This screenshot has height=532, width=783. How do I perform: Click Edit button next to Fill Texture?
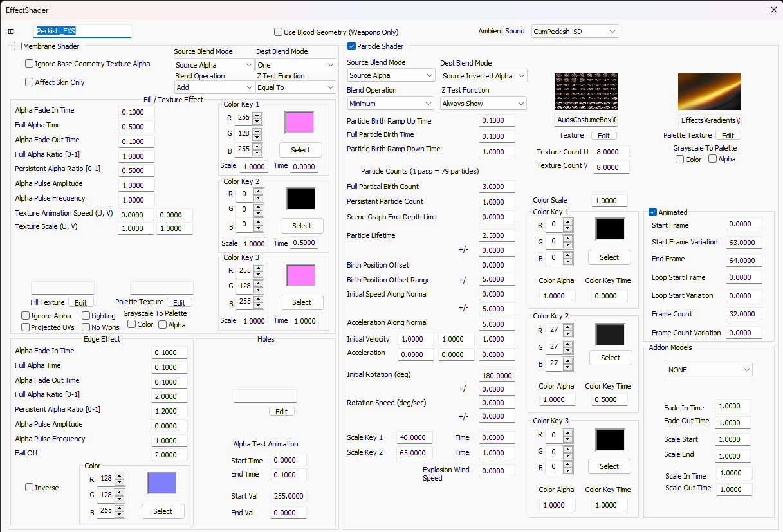pos(81,303)
